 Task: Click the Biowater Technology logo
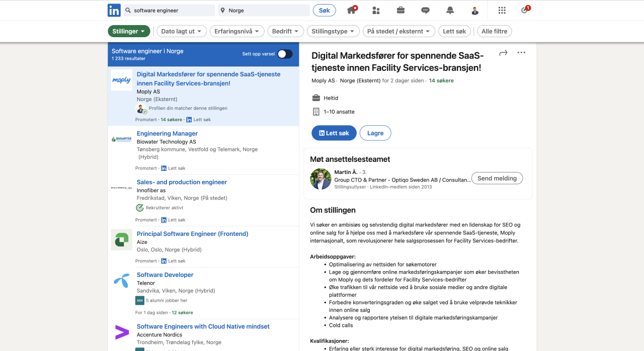click(121, 139)
